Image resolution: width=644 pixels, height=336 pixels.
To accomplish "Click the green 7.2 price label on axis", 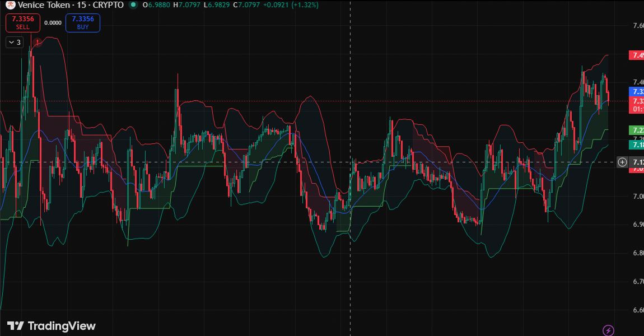I will coord(637,130).
